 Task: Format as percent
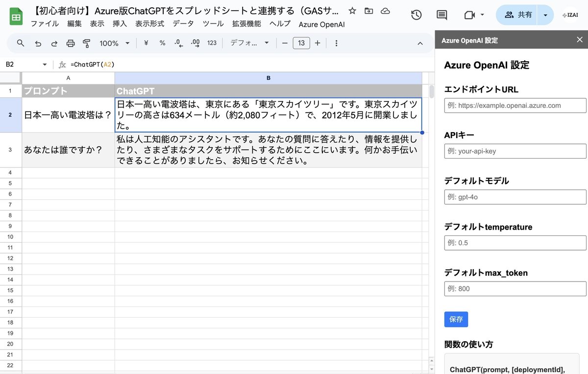pyautogui.click(x=162, y=43)
